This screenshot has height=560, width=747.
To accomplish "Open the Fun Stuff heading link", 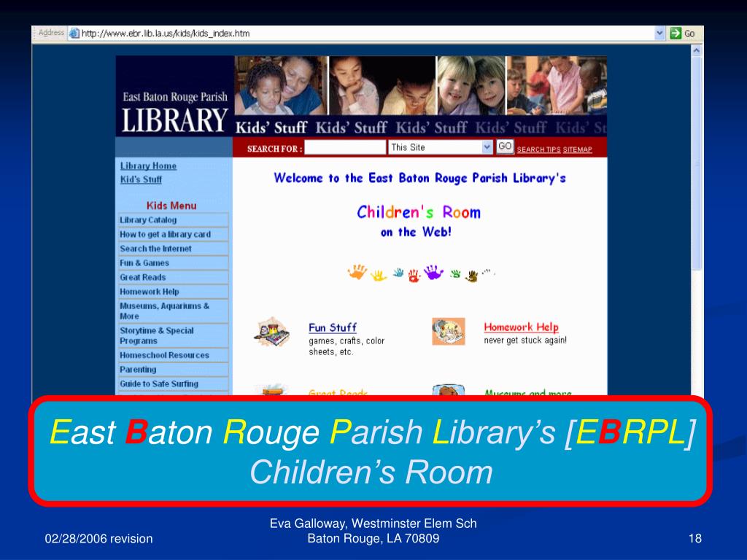I will click(x=333, y=327).
